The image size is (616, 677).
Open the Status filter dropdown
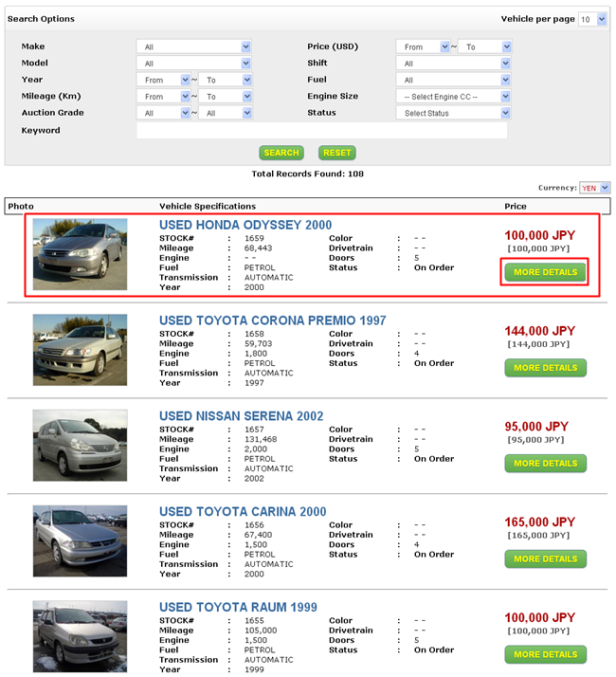click(x=453, y=113)
